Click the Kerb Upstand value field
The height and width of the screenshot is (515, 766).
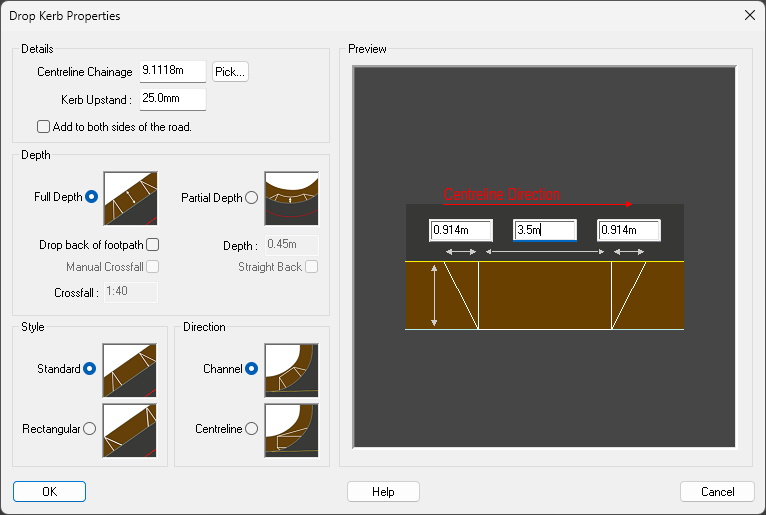[172, 99]
